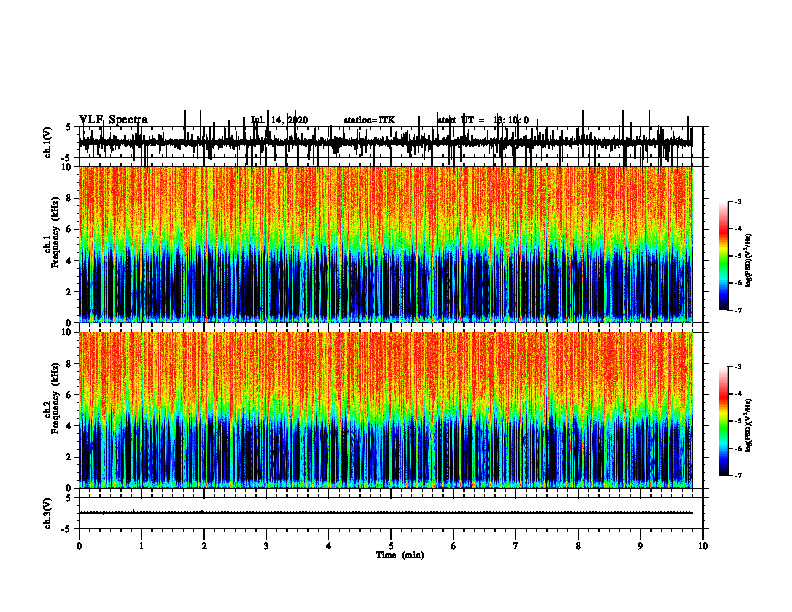Click the ch.1 spectrogram color bar
792x612 pixels.
[724, 256]
